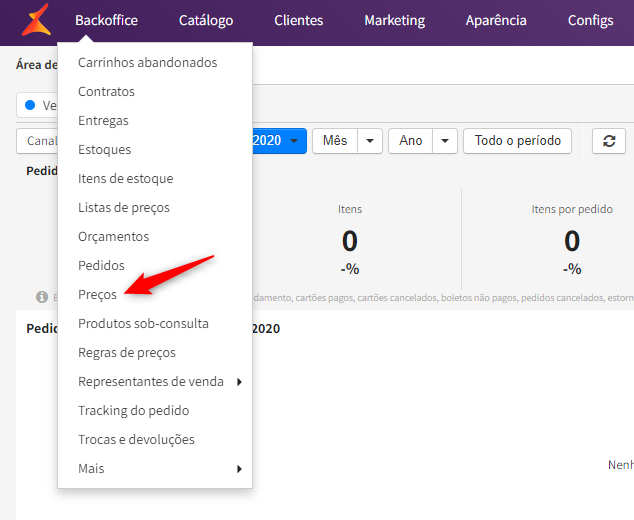Viewport: 634px width, 520px height.
Task: Open the Marketing menu
Action: click(x=395, y=20)
